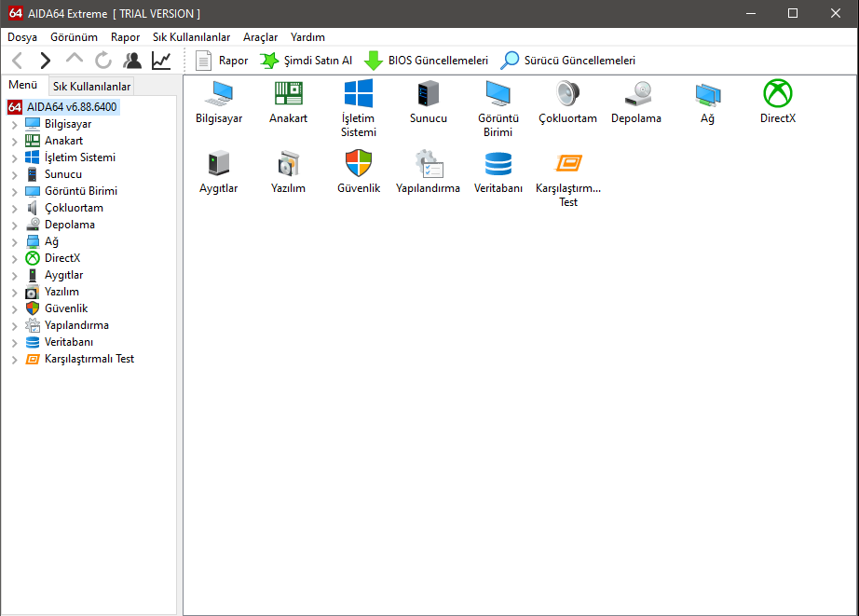This screenshot has height=616, width=859.
Task: Go forward with the right arrow toolbar button
Action: coord(46,61)
